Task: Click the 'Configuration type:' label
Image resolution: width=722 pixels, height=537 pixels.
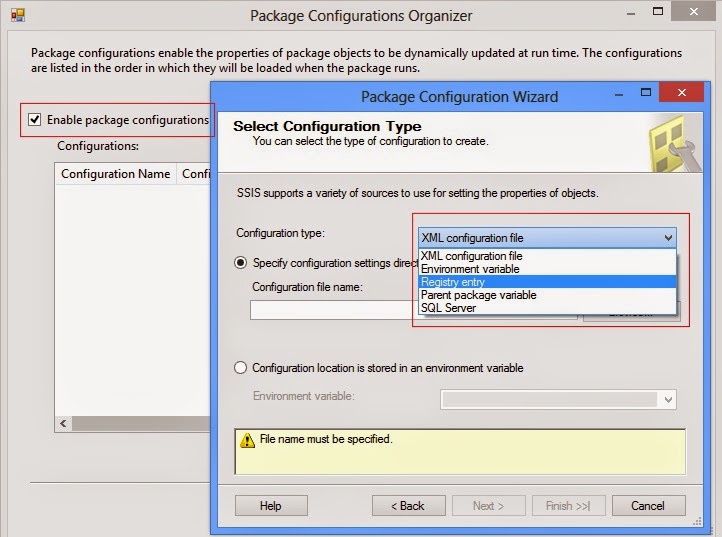Action: click(x=280, y=233)
